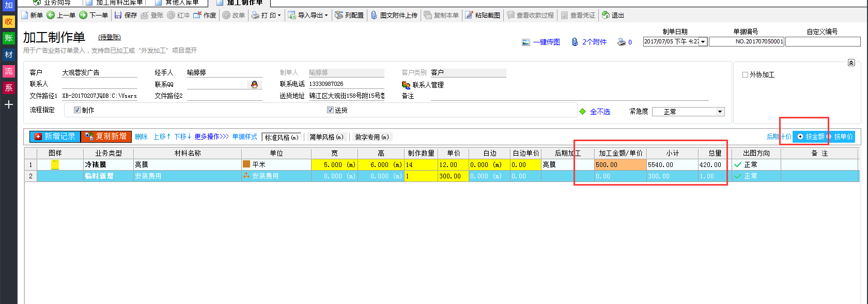Switch to 简单风格 style tab

pyautogui.click(x=326, y=138)
